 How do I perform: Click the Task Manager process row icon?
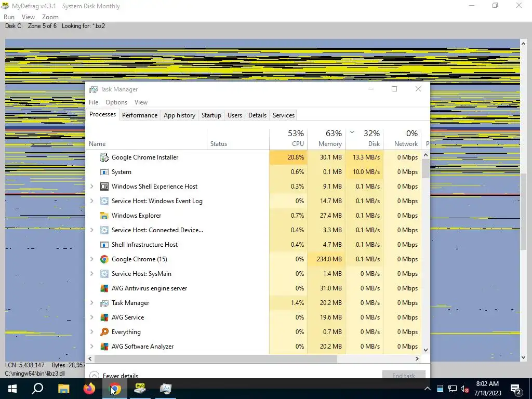click(x=104, y=303)
